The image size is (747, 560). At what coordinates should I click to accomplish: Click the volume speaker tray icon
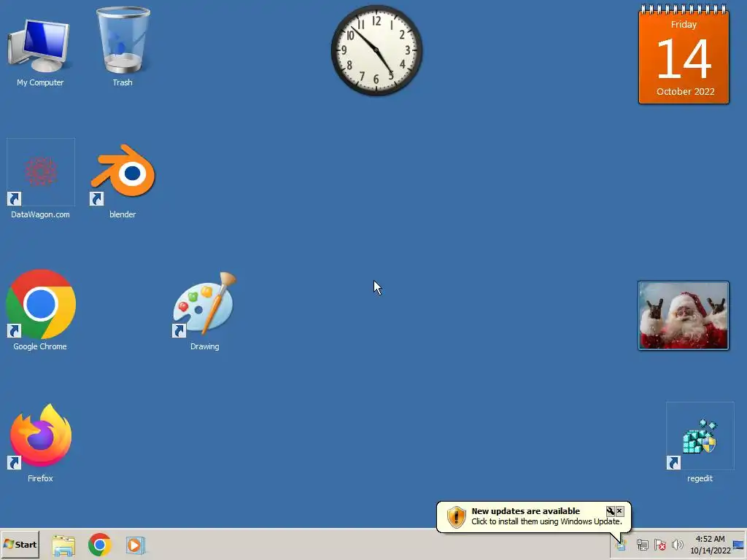(x=677, y=544)
